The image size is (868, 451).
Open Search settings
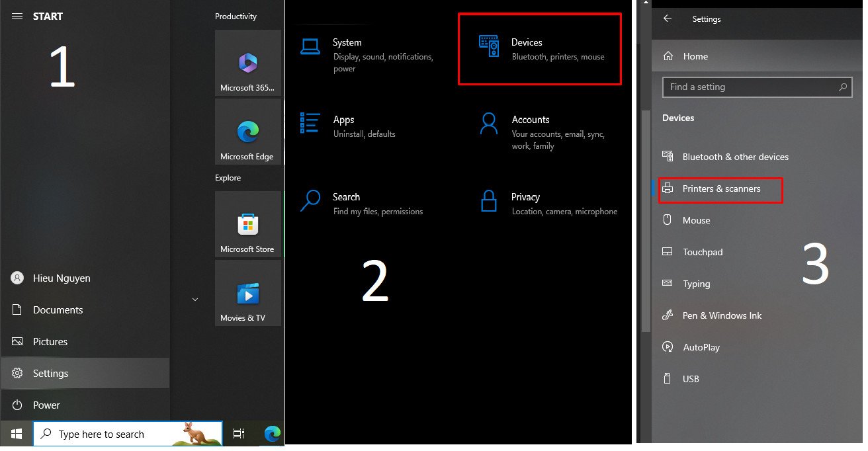[347, 203]
